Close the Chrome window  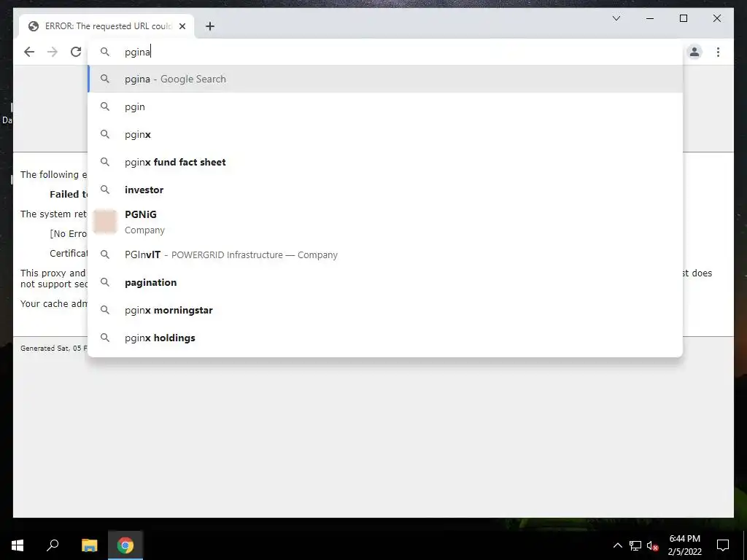click(x=716, y=18)
